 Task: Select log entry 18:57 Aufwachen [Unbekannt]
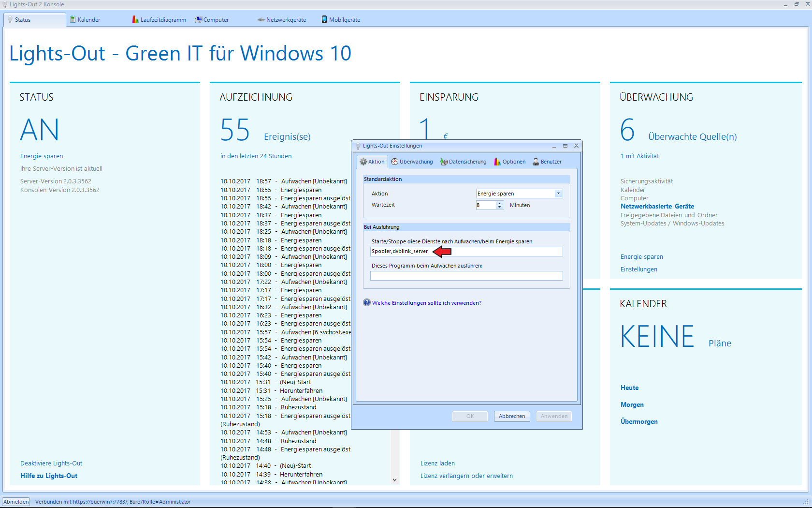[284, 181]
